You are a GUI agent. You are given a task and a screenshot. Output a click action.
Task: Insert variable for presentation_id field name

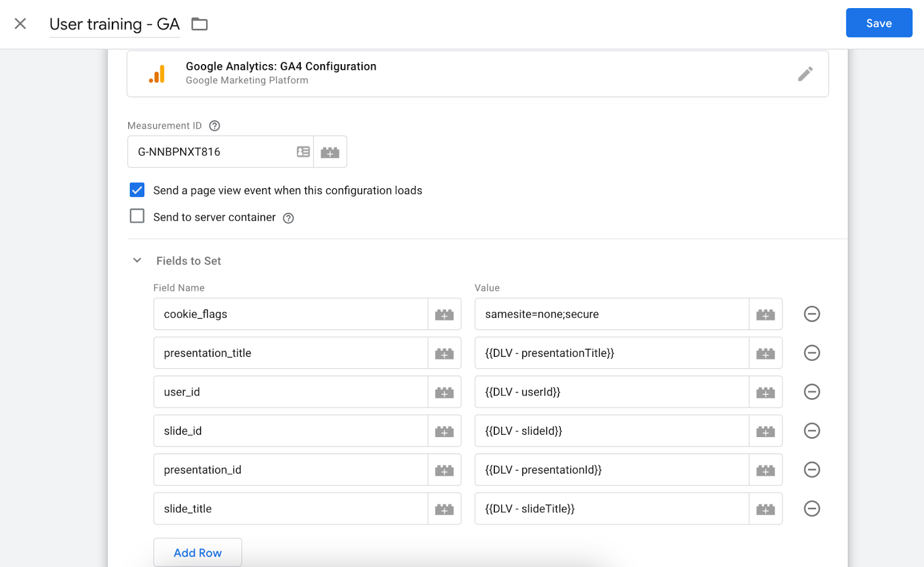pos(444,470)
